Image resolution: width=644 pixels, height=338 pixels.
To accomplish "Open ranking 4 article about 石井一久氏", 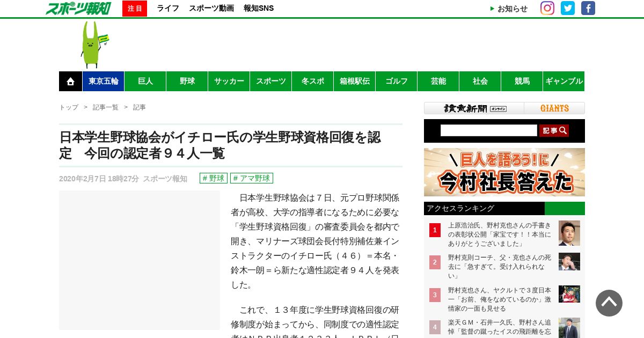I will point(500,327).
